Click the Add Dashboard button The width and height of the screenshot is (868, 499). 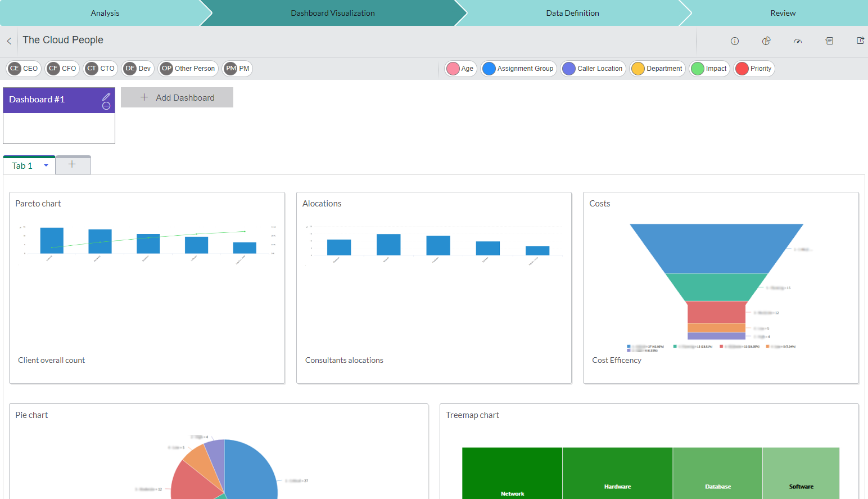pyautogui.click(x=177, y=97)
